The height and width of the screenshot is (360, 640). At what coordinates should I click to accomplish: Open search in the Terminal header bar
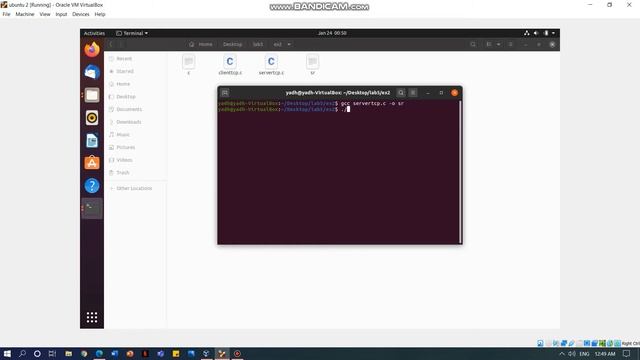coord(401,93)
